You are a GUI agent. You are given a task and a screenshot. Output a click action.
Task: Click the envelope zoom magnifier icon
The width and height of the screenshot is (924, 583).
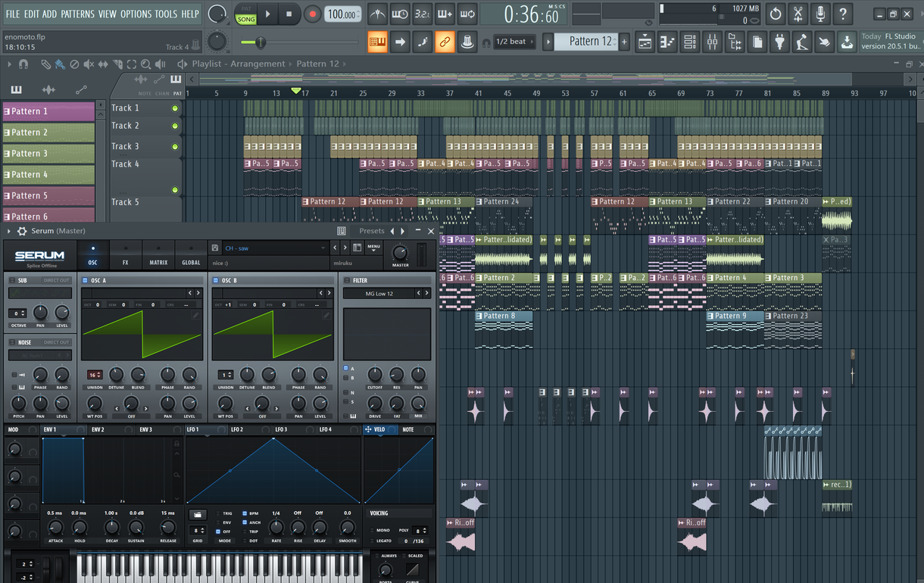tap(176, 475)
